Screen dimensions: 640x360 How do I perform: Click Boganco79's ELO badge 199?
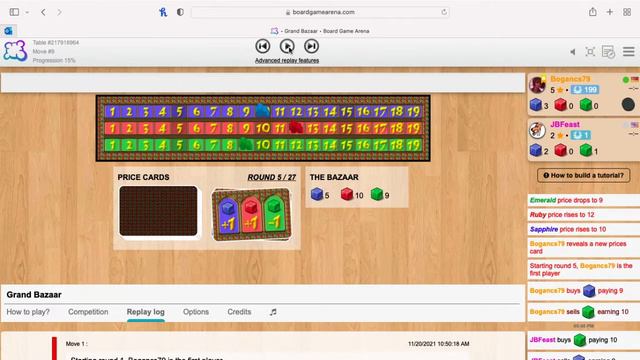tap(585, 90)
